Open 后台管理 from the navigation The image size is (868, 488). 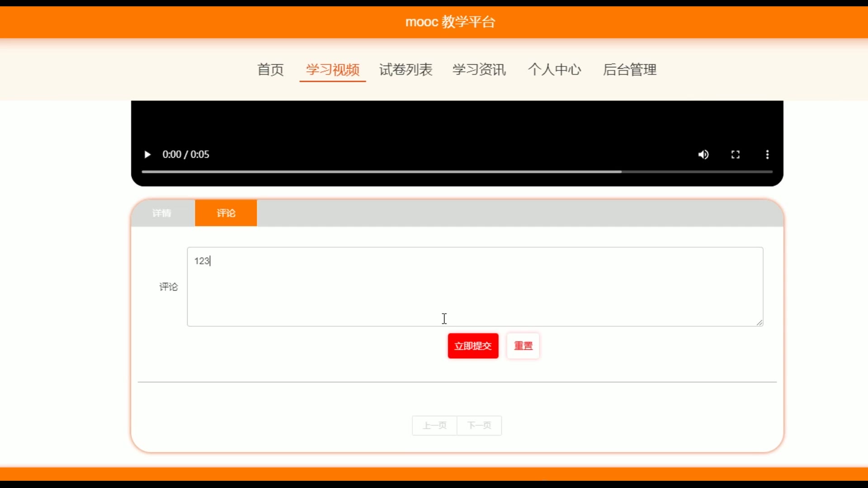pos(629,70)
